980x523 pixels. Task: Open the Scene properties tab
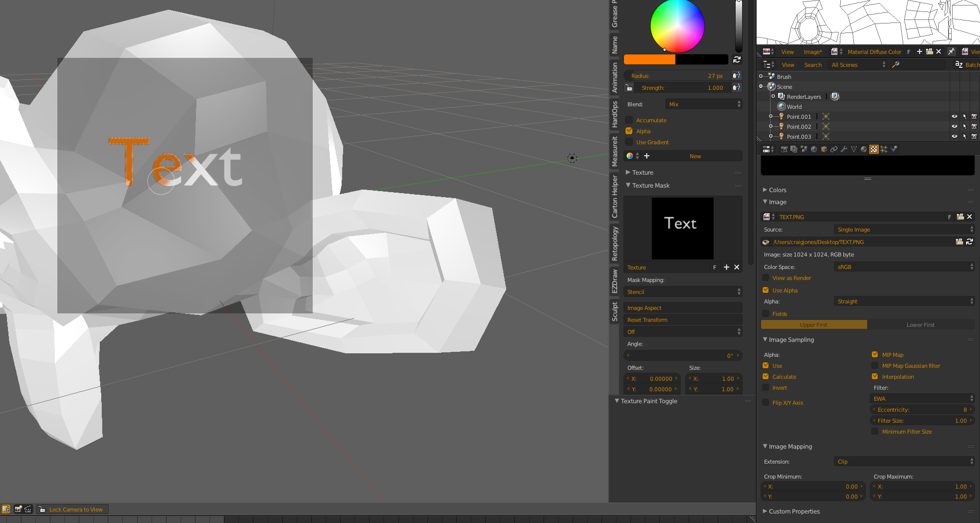[x=804, y=149]
